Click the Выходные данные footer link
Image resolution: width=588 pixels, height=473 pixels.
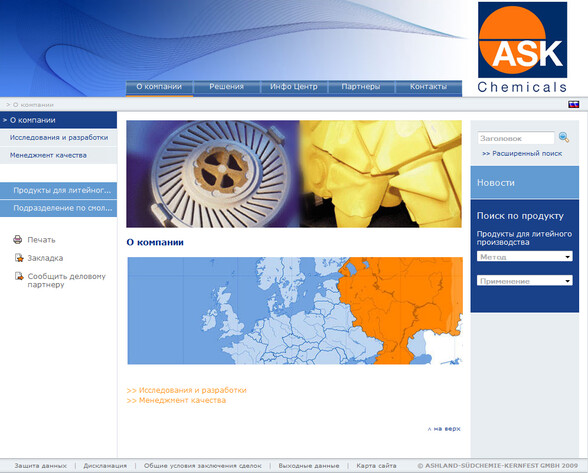pyautogui.click(x=309, y=465)
